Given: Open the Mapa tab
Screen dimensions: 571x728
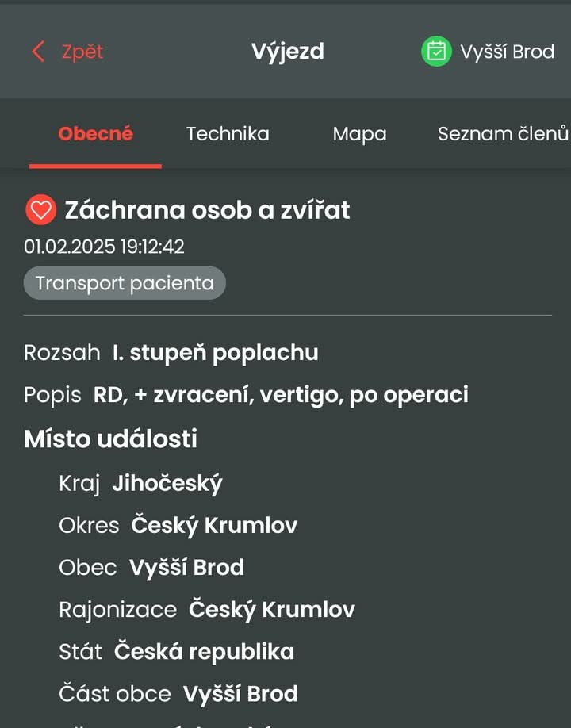Looking at the screenshot, I should click(x=359, y=134).
